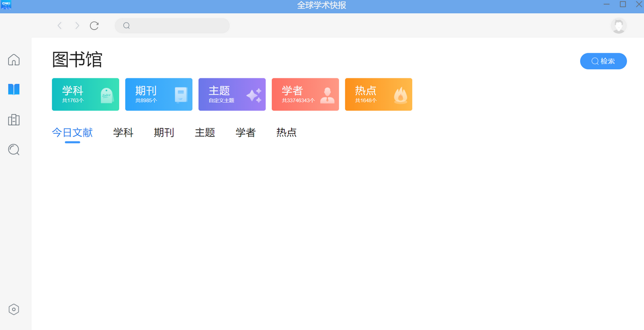Click the magnifier icon inside the search bar
The image size is (644, 330).
126,25
